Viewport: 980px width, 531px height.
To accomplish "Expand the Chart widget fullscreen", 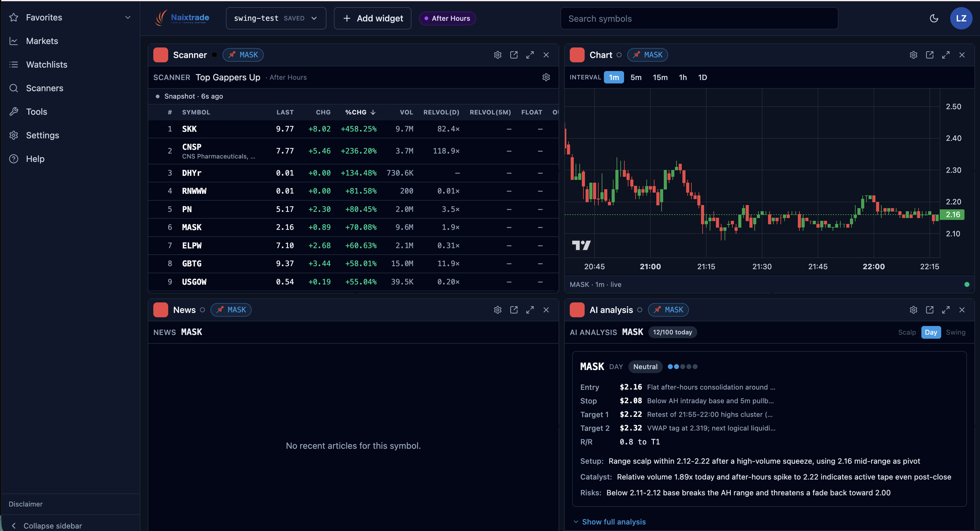I will coord(946,55).
